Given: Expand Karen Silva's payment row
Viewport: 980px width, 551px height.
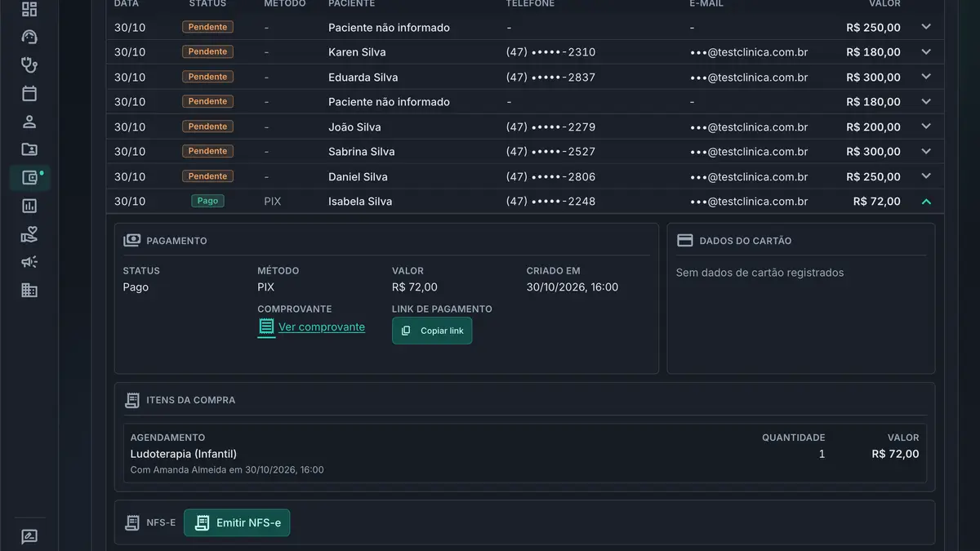Looking at the screenshot, I should pos(926,51).
